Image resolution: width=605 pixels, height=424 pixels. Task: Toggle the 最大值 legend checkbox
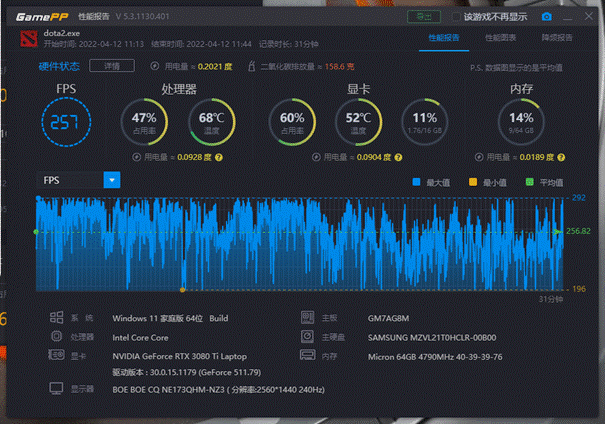417,182
